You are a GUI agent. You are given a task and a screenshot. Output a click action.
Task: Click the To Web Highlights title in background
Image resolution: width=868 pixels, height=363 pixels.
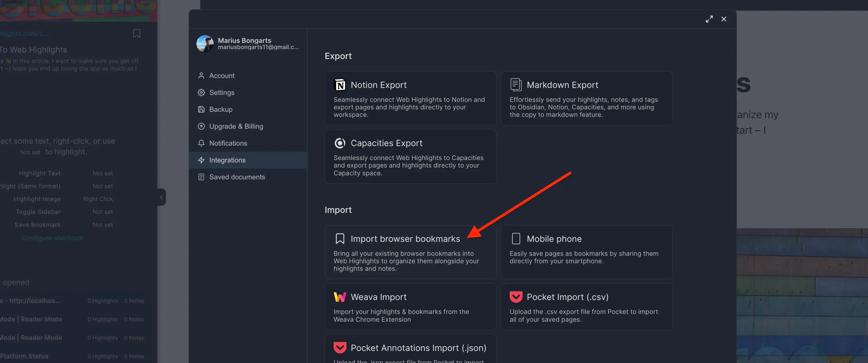click(x=33, y=50)
